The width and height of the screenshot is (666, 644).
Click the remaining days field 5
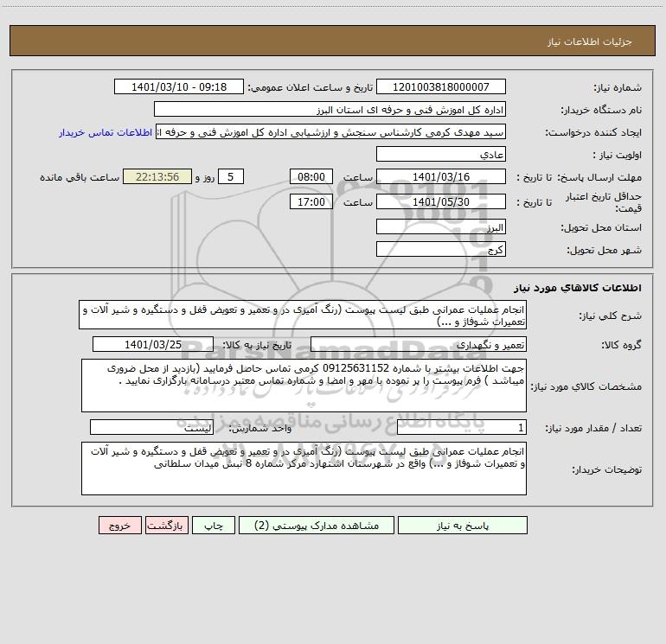231,176
